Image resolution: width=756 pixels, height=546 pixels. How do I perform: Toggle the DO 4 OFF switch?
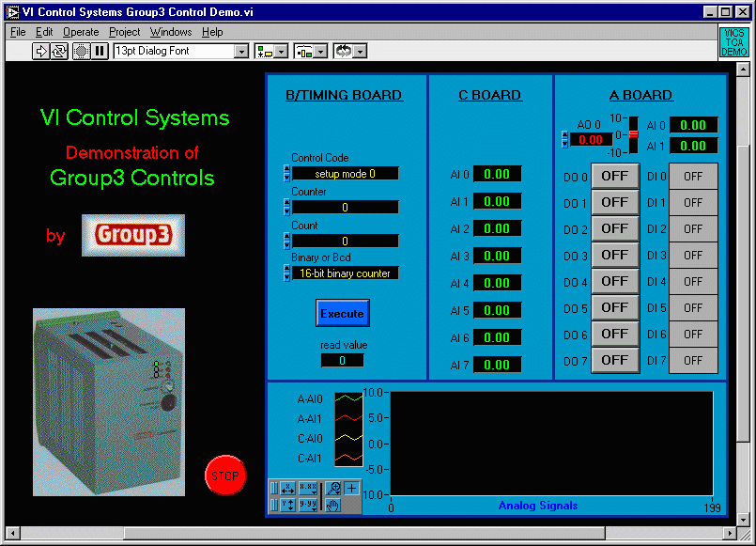tap(615, 281)
